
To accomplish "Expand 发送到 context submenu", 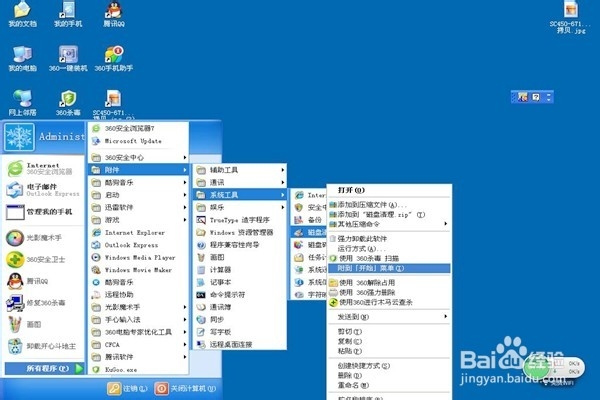I will [x=389, y=317].
